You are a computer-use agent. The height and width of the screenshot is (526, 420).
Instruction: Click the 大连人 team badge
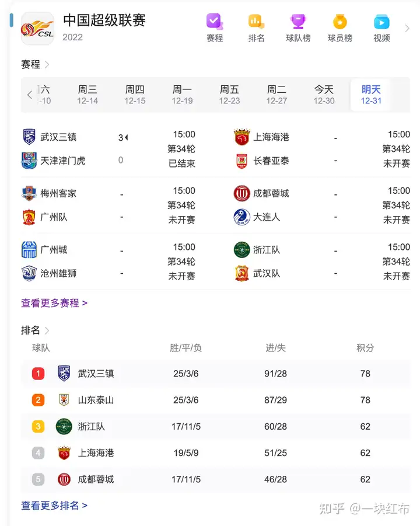[x=242, y=217]
